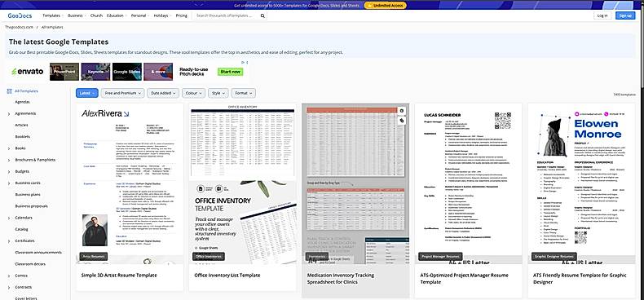The image size is (644, 300).
Task: Open the Personal menu
Action: tap(139, 15)
